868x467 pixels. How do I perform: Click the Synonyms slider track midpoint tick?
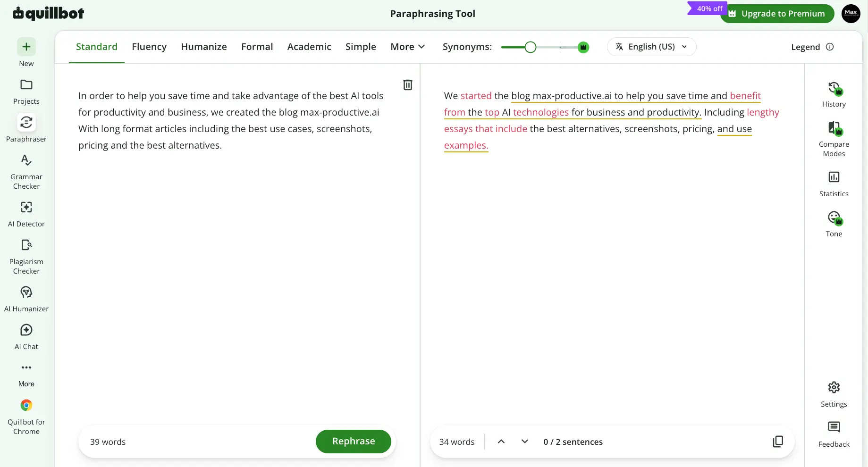(560, 47)
